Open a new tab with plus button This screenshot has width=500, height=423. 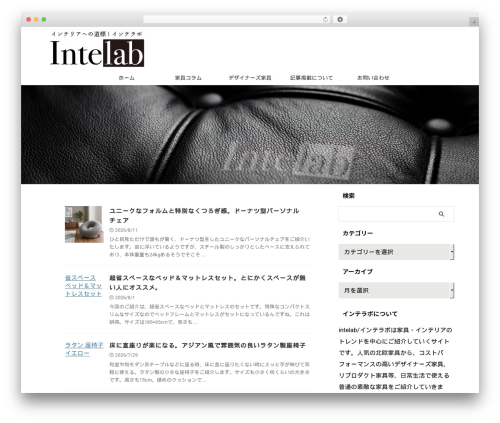click(474, 22)
